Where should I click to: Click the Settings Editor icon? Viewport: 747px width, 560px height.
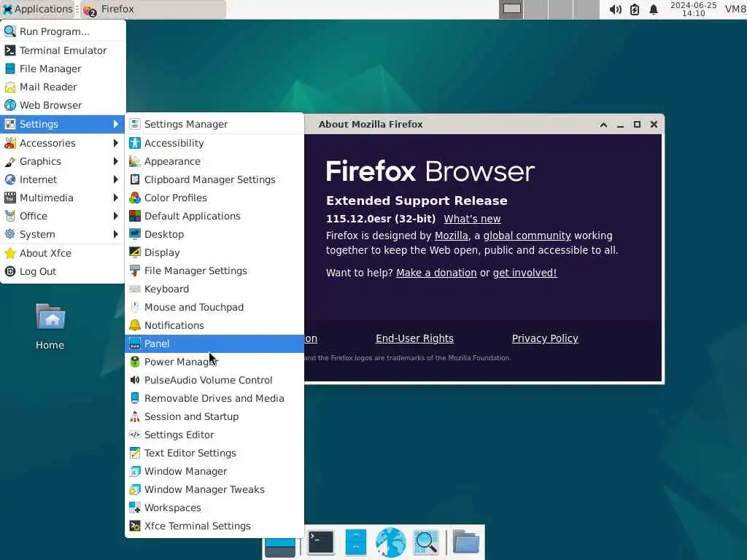point(135,435)
